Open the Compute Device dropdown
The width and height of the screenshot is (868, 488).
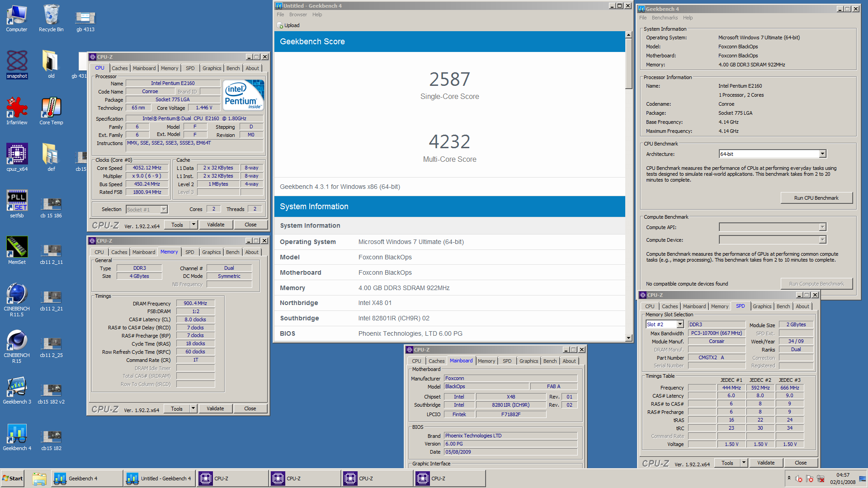[x=822, y=240]
